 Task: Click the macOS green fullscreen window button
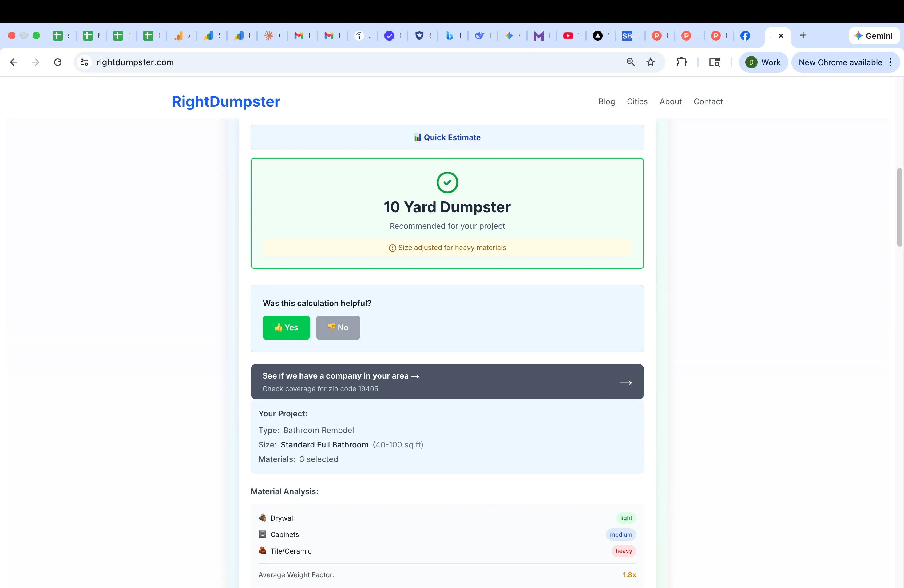point(37,35)
